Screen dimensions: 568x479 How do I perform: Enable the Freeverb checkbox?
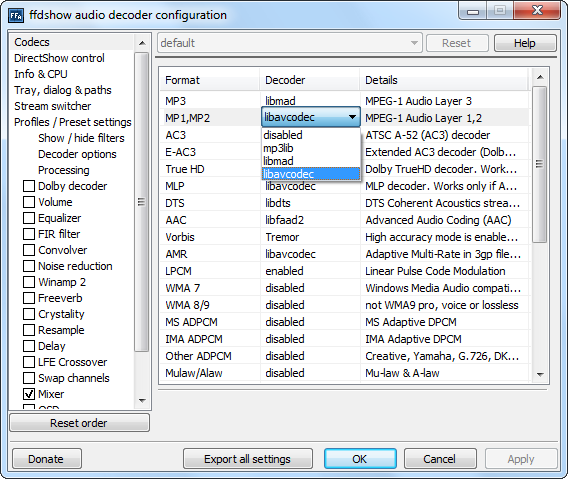pyautogui.click(x=29, y=298)
